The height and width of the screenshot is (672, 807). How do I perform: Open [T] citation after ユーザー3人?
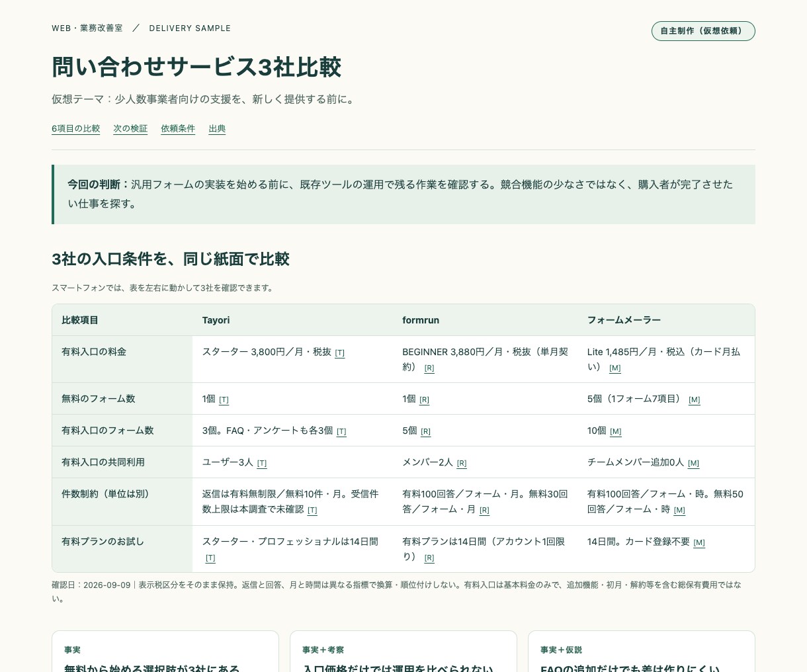point(262,463)
